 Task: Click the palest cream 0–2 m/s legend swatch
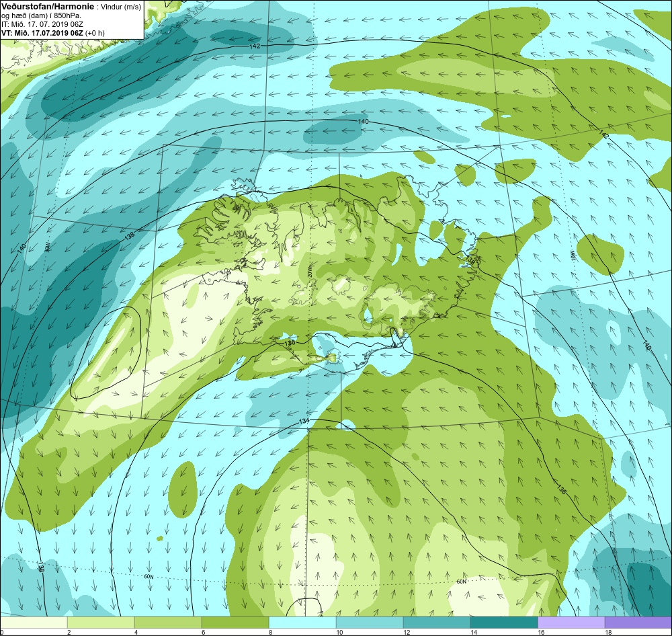[x=34, y=622]
